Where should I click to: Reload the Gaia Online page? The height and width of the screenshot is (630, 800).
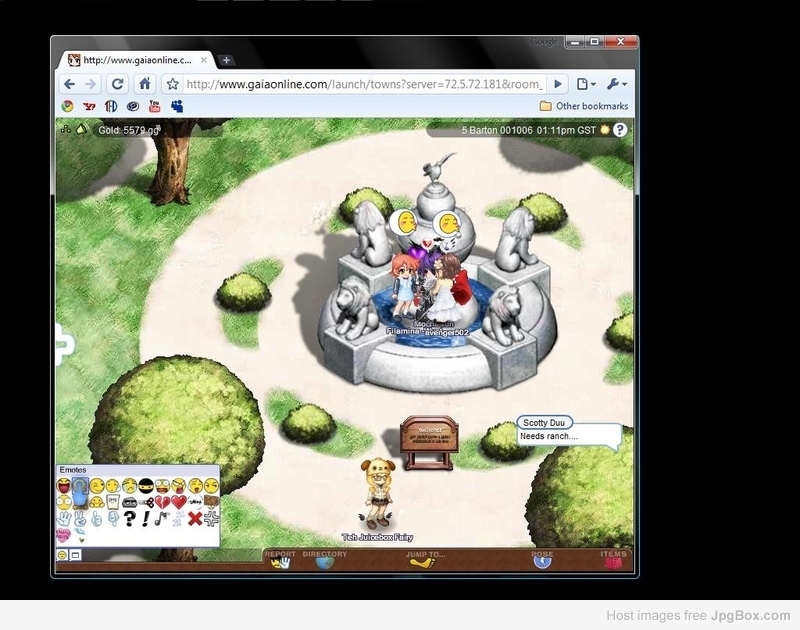coord(117,84)
